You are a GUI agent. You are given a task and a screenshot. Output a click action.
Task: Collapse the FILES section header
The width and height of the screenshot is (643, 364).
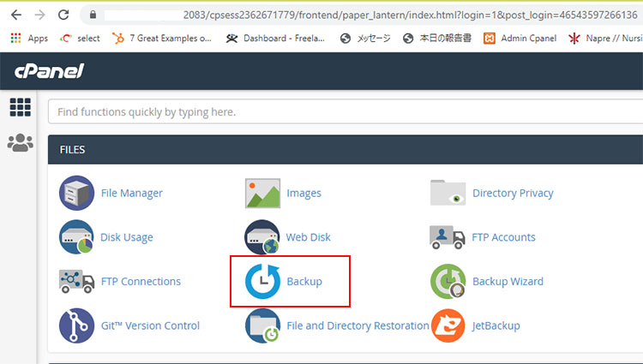coord(346,150)
